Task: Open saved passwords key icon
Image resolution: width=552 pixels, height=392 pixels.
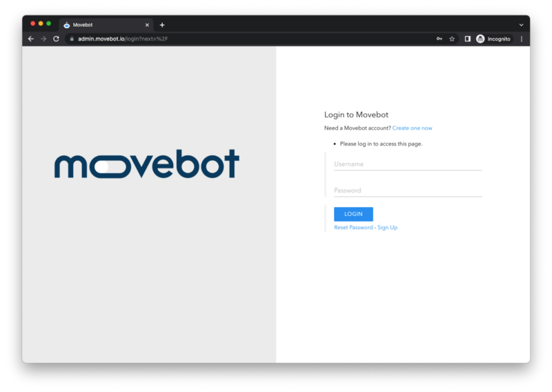Action: (x=439, y=39)
